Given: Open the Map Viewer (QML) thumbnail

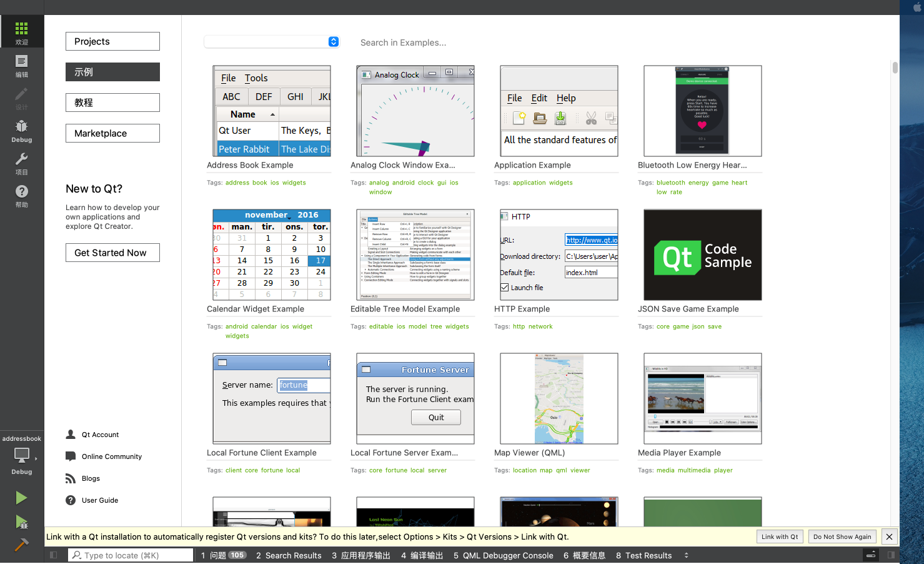Looking at the screenshot, I should click(559, 399).
